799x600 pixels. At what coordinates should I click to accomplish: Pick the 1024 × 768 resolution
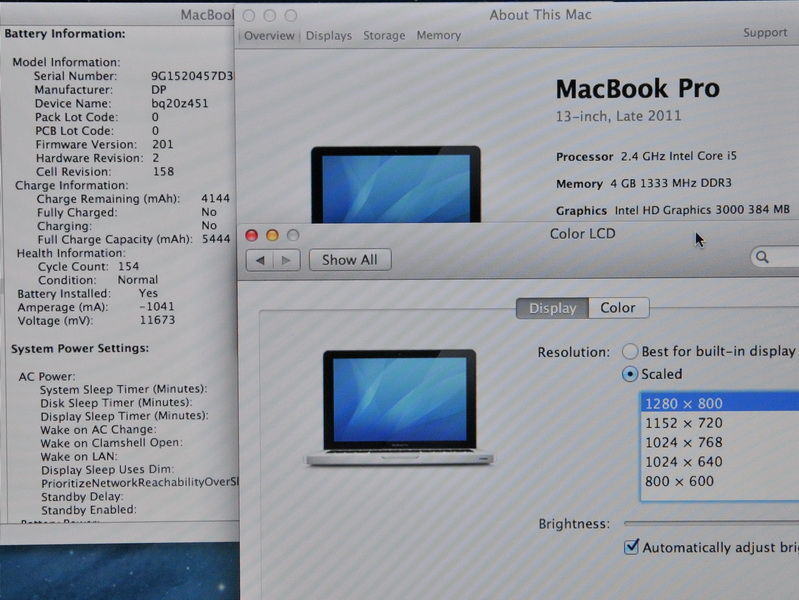click(684, 442)
